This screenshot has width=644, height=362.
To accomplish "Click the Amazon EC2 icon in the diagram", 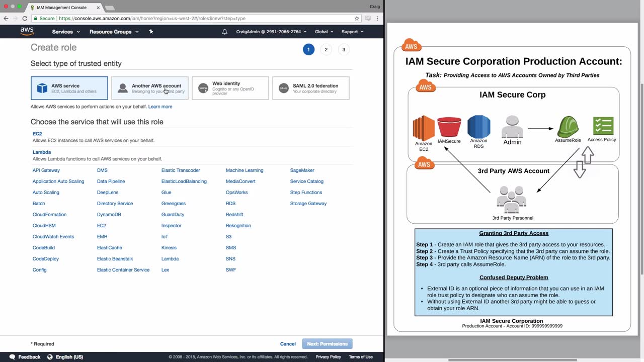I will pos(424,128).
